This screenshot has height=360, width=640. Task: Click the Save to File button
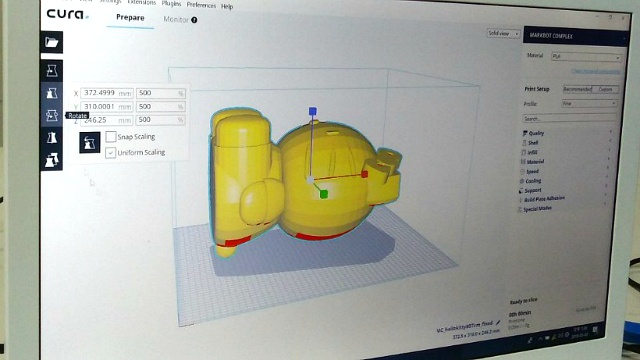pos(586,309)
